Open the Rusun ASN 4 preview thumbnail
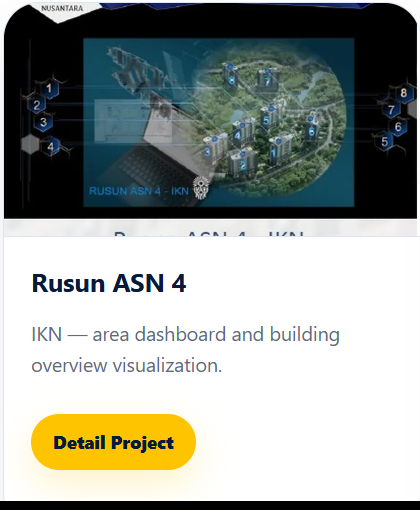 pos(210,119)
